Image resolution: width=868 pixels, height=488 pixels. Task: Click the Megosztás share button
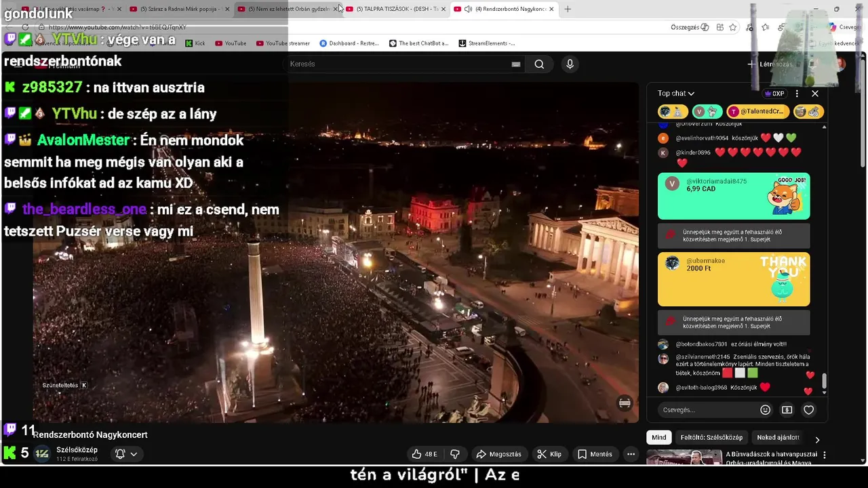coord(499,454)
